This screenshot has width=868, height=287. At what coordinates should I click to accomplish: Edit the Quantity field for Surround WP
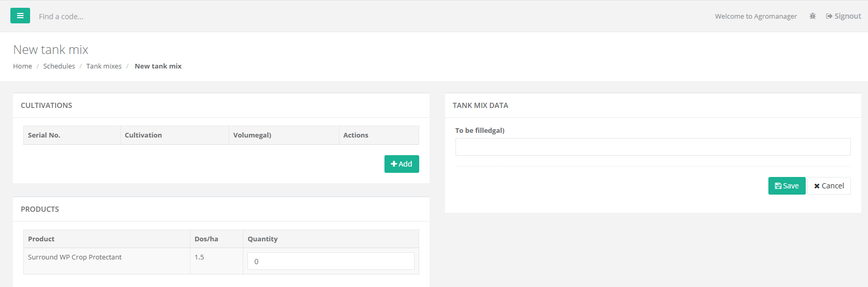pyautogui.click(x=330, y=261)
